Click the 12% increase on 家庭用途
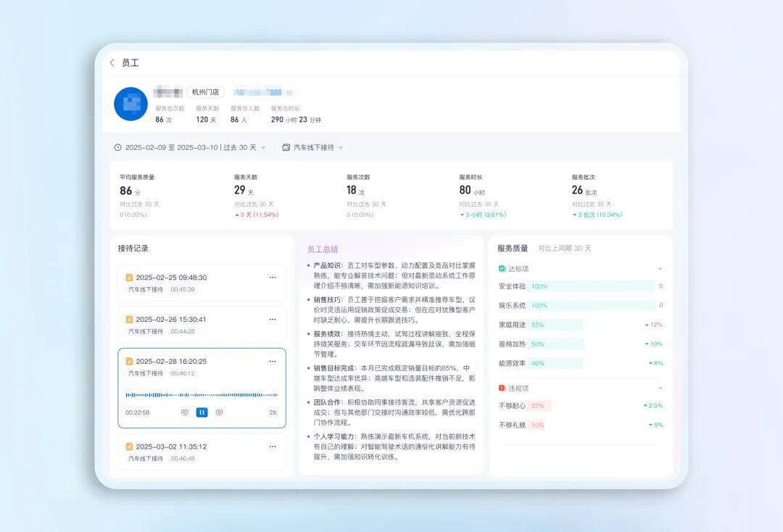The image size is (783, 532). tap(654, 325)
